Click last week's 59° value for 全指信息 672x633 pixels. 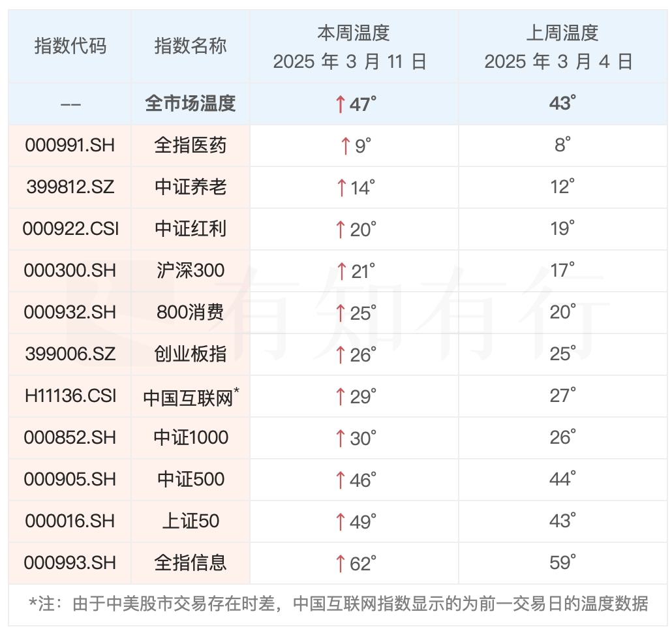click(x=562, y=563)
